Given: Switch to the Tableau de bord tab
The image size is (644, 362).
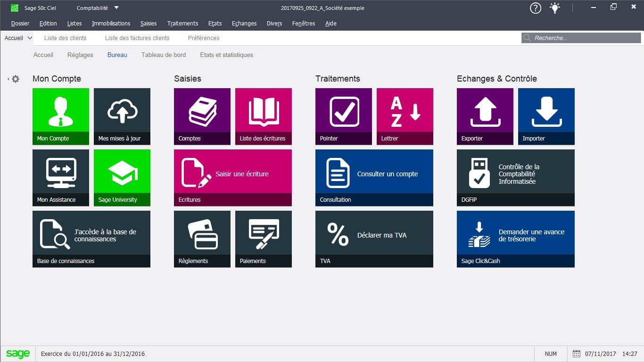Looking at the screenshot, I should pyautogui.click(x=163, y=55).
